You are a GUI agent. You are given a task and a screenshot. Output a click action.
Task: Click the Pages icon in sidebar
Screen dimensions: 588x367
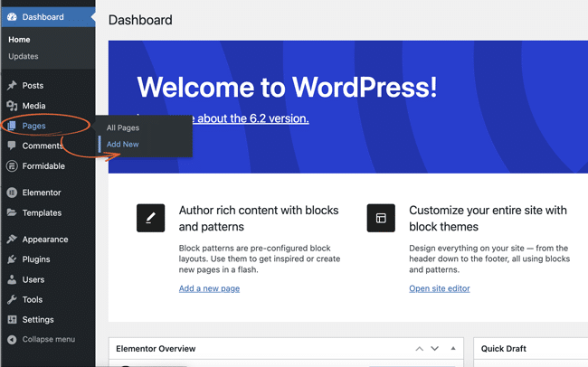click(x=12, y=126)
